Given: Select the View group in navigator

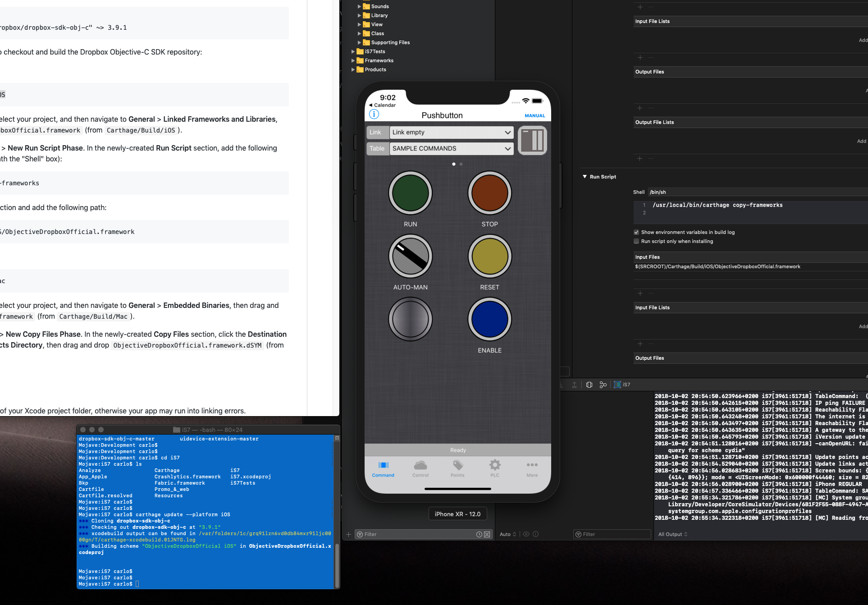Looking at the screenshot, I should coord(377,24).
